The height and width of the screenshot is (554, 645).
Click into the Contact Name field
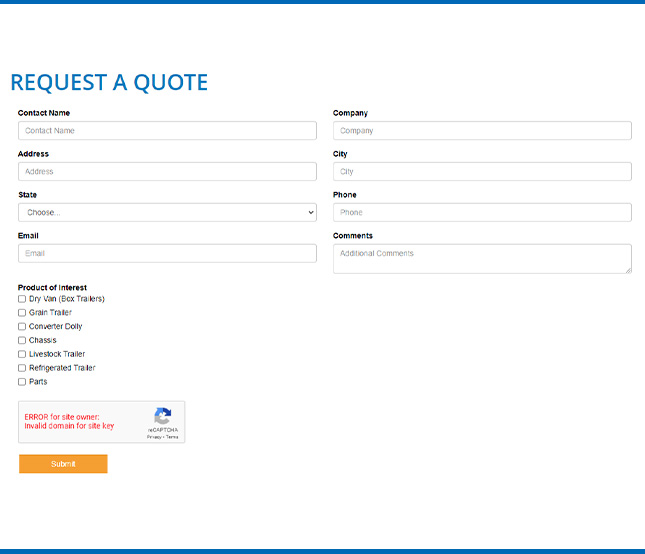tap(167, 131)
